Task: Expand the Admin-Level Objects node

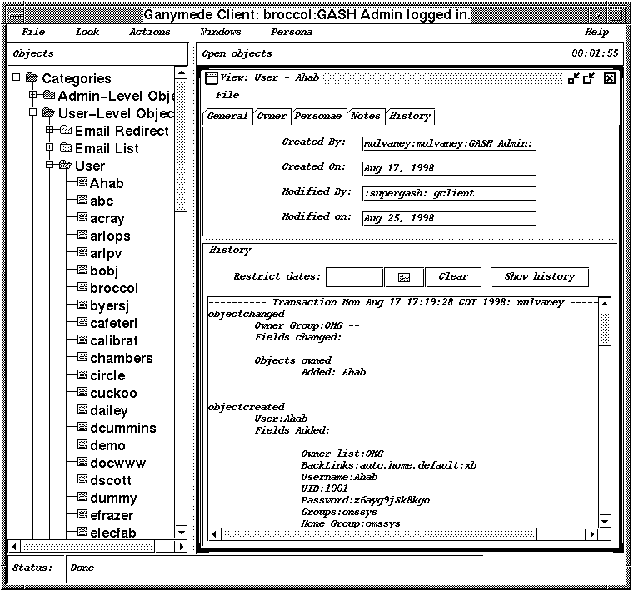Action: click(33, 95)
